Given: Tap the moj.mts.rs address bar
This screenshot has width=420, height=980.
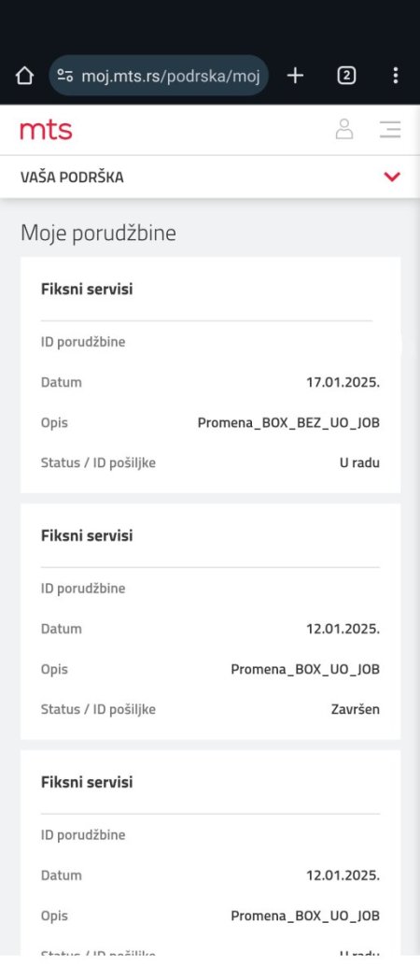Looking at the screenshot, I should [x=159, y=76].
